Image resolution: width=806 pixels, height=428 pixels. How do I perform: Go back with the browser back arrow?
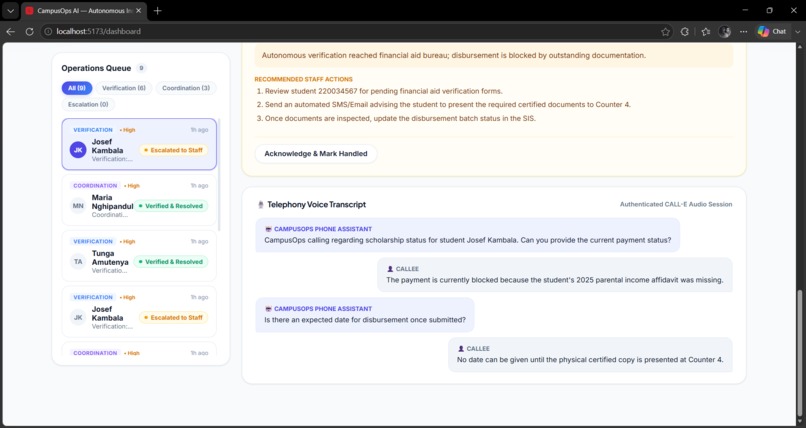(10, 31)
